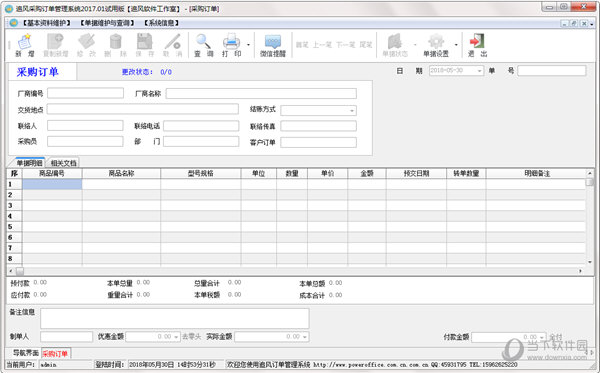Go to 上一笔 previous record
This screenshot has height=373, width=600.
322,45
